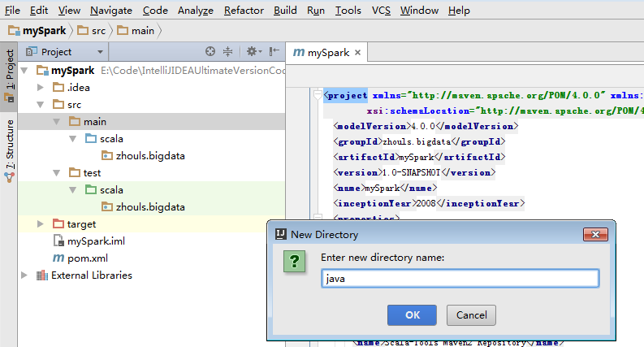Viewport: 644px width, 347px height.
Task: Click mySpark in the breadcrumb bar
Action: pos(37,30)
